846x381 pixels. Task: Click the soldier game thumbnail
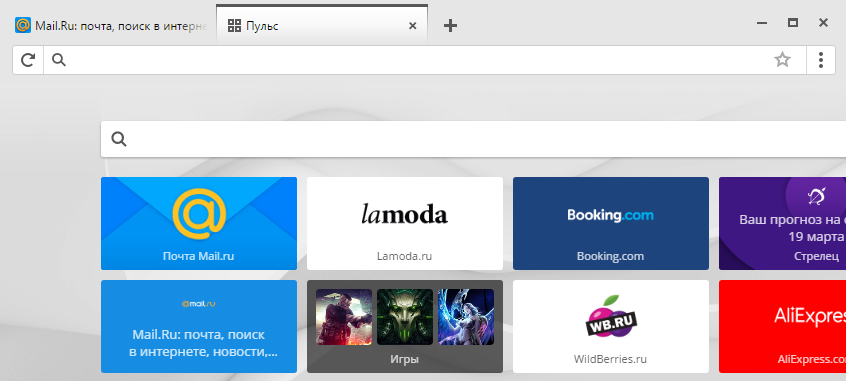point(344,317)
